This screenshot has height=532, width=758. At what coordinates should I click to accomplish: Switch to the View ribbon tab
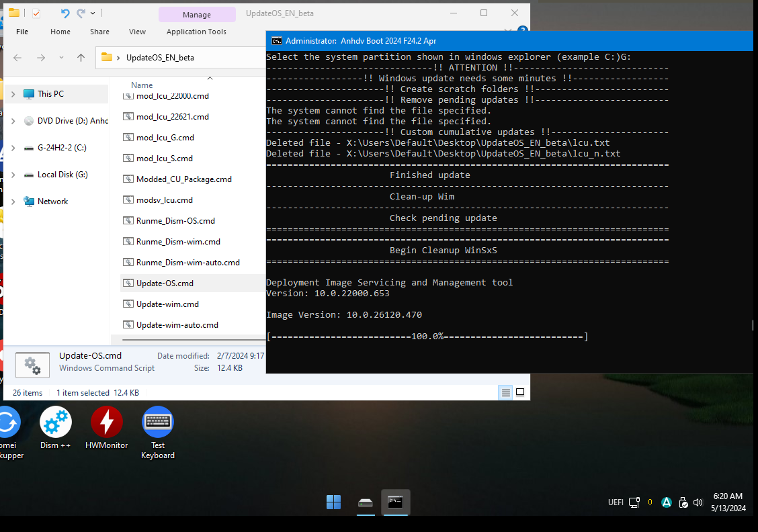click(x=137, y=32)
